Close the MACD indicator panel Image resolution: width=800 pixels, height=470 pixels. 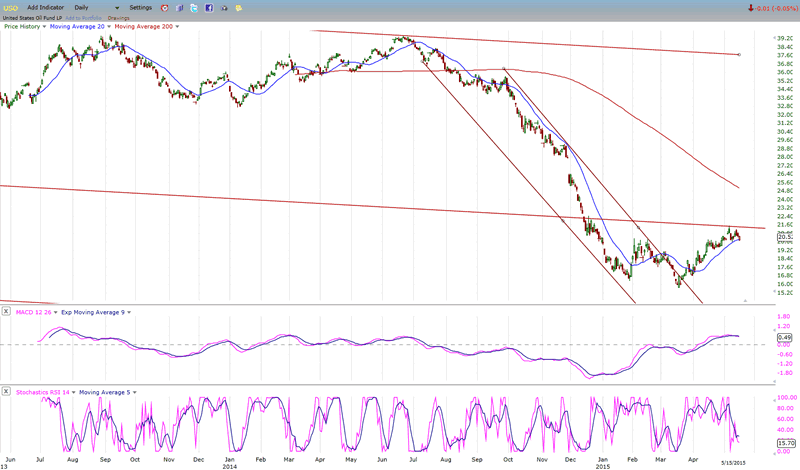pyautogui.click(x=6, y=312)
